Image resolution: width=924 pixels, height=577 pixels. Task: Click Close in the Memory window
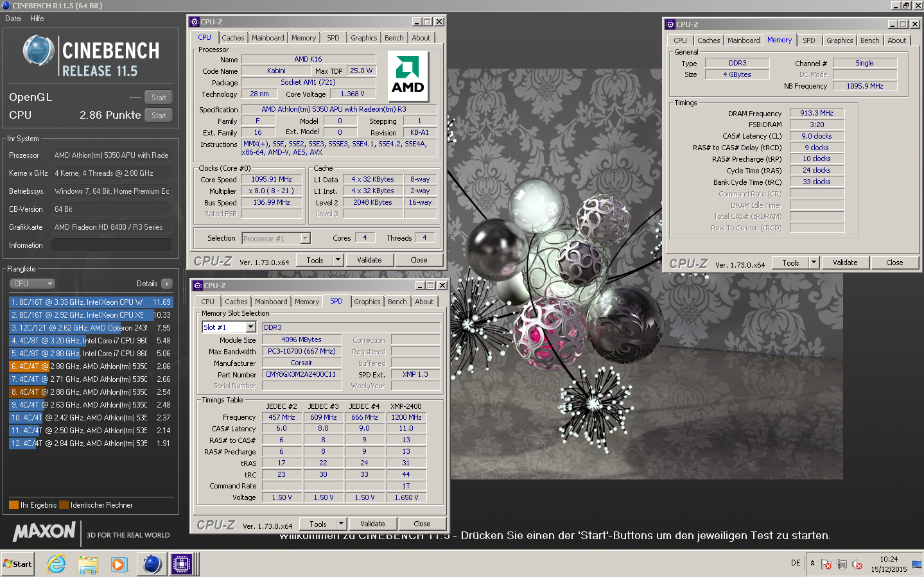(895, 263)
